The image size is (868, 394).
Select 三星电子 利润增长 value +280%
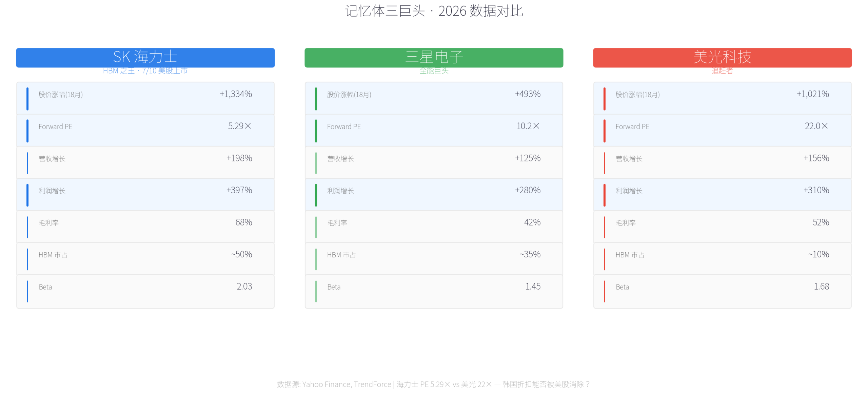[528, 190]
